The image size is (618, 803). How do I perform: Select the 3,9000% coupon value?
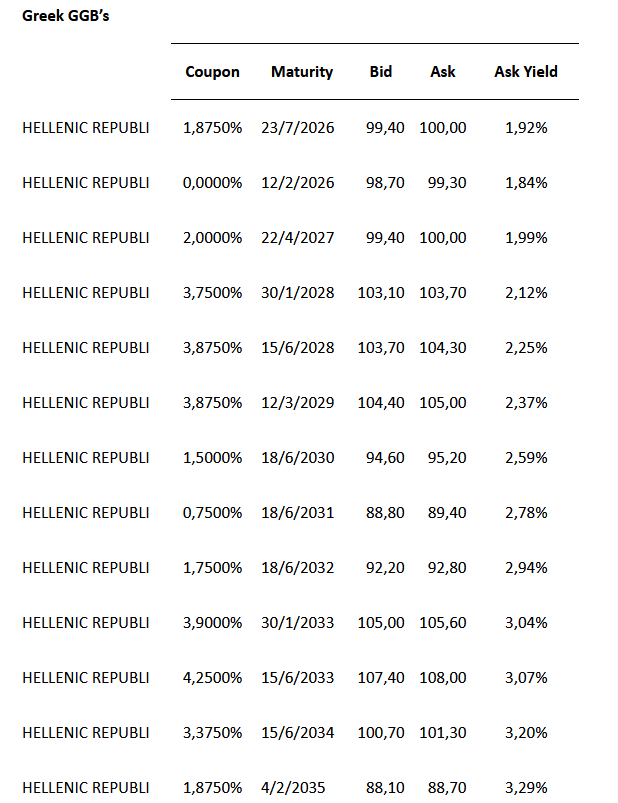pyautogui.click(x=212, y=623)
